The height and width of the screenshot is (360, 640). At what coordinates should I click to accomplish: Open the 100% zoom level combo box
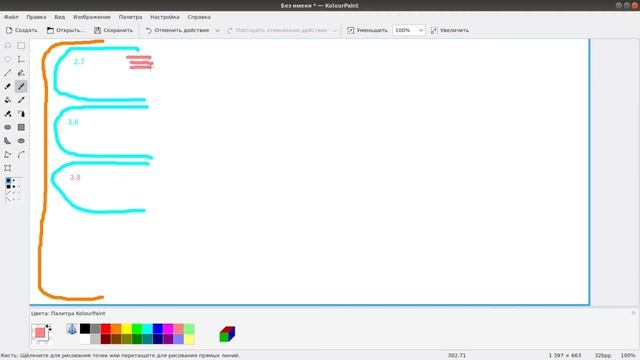coord(409,30)
